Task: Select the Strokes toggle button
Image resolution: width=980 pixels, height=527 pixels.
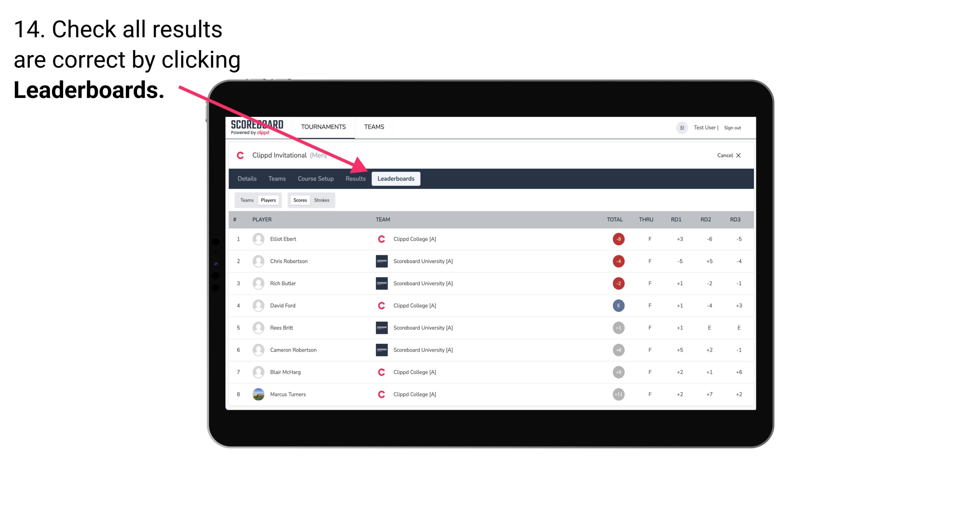Action: [x=321, y=200]
